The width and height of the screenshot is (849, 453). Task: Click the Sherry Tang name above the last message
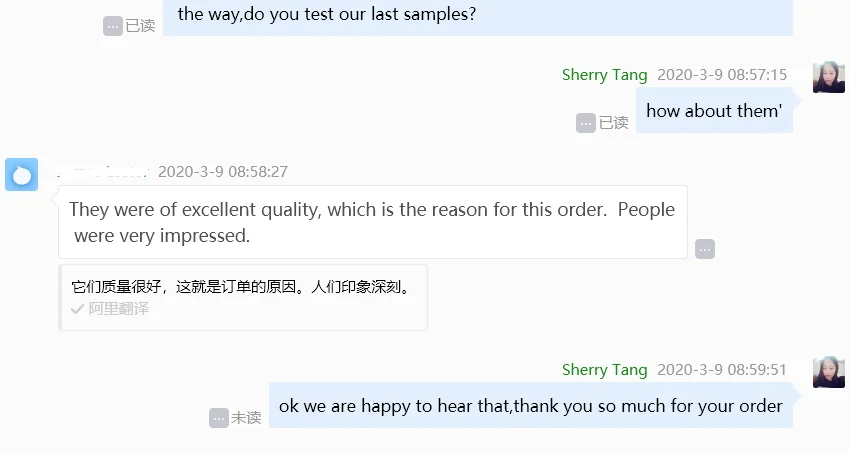[604, 370]
